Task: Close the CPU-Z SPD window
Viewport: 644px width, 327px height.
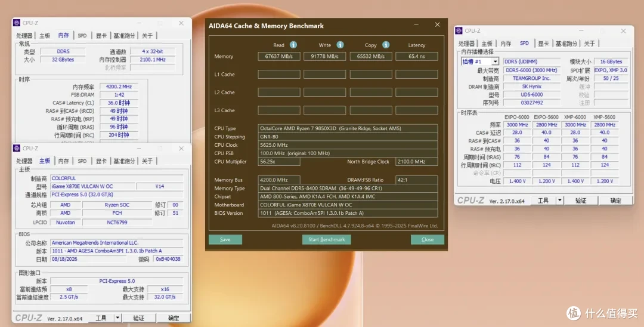Action: pos(623,31)
